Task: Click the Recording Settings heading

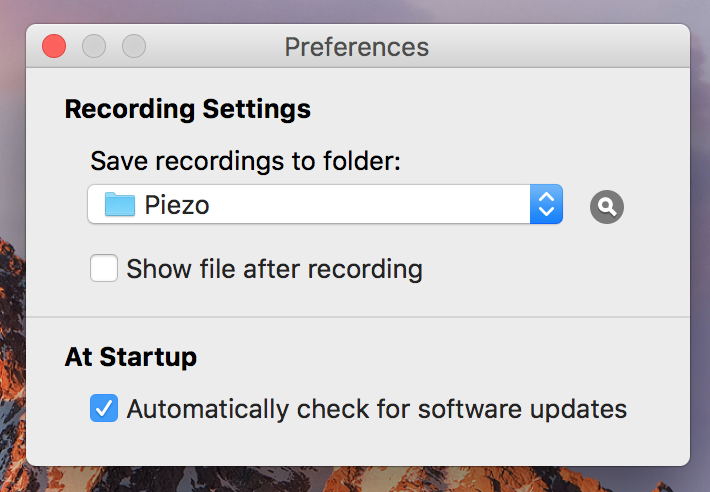Action: (x=187, y=110)
